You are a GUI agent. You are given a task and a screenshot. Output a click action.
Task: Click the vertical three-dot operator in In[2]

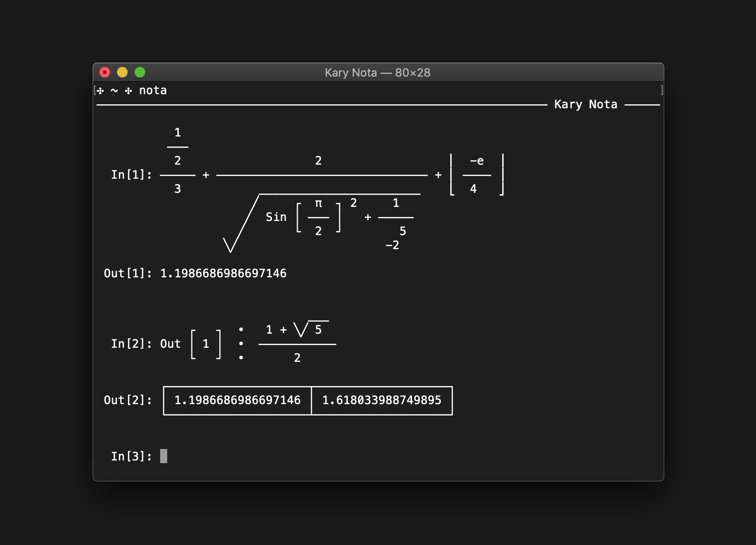241,343
